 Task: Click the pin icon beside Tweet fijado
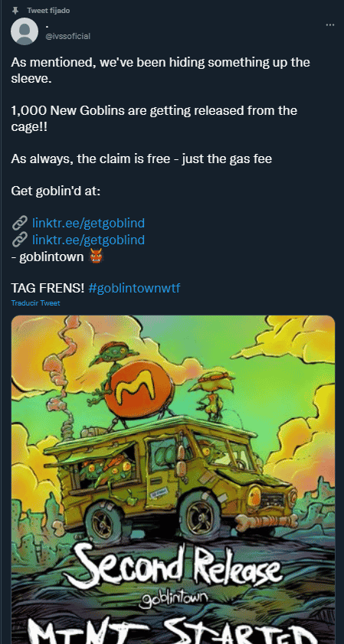pos(15,11)
